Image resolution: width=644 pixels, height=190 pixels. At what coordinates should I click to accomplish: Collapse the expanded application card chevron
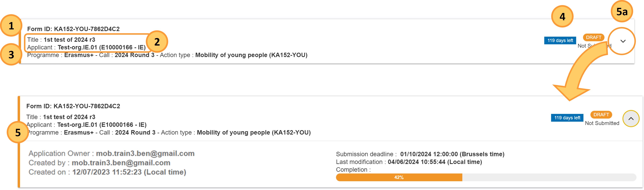tap(631, 119)
